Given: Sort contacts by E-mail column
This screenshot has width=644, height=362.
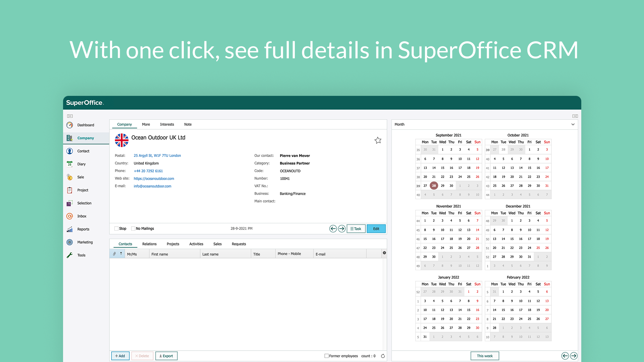Looking at the screenshot, I should (x=340, y=254).
